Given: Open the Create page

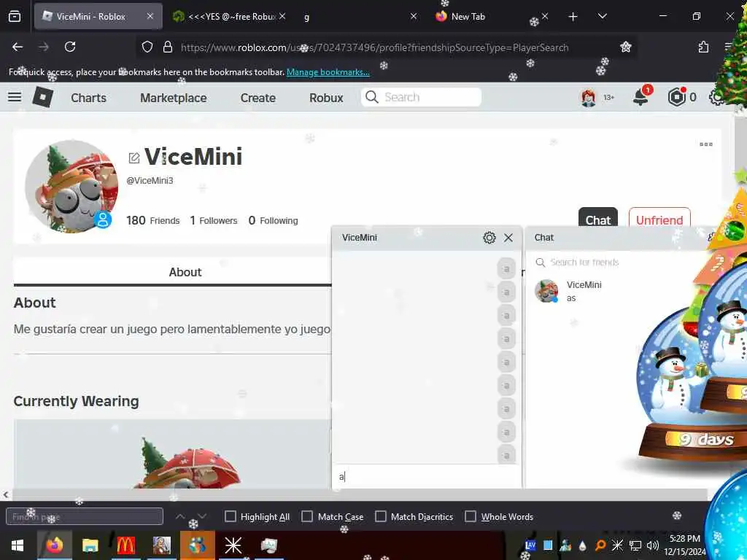Looking at the screenshot, I should (258, 98).
